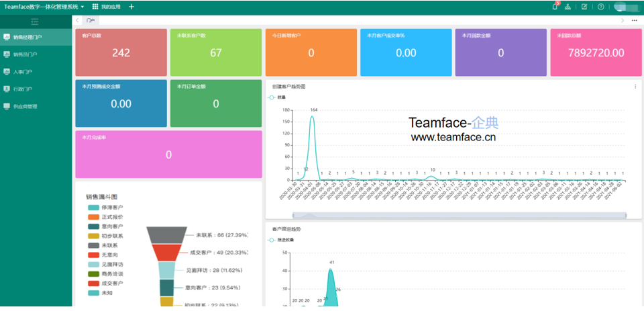
Task: Click the 未联系客户数 card showing 67
Action: coord(216,52)
